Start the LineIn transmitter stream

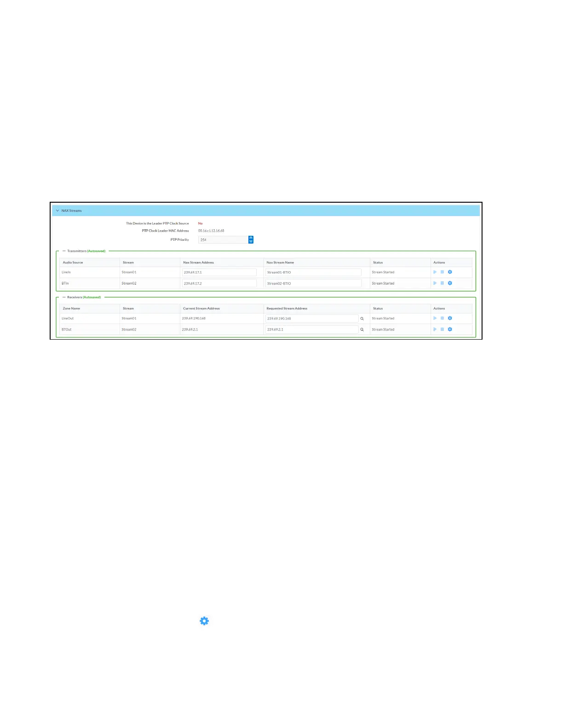[x=435, y=272]
